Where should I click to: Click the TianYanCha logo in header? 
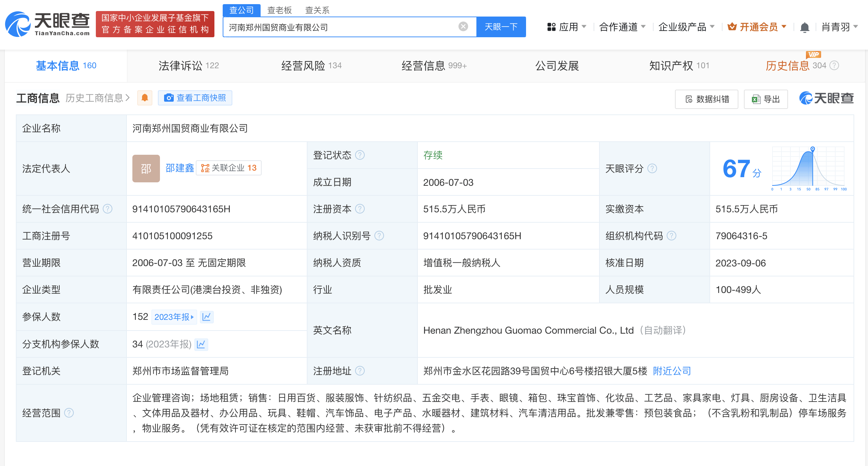48,24
